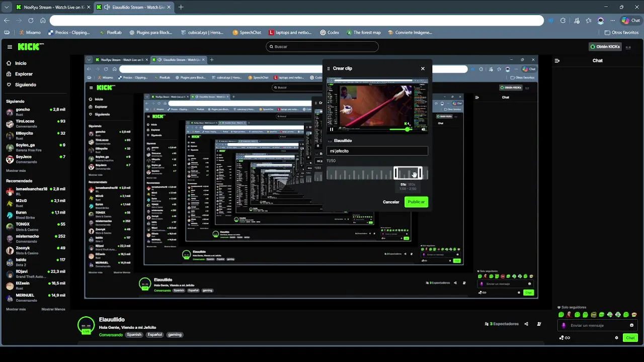Switch to the Elauullido Stream tab
Screen dimensions: 644x362
134,7
